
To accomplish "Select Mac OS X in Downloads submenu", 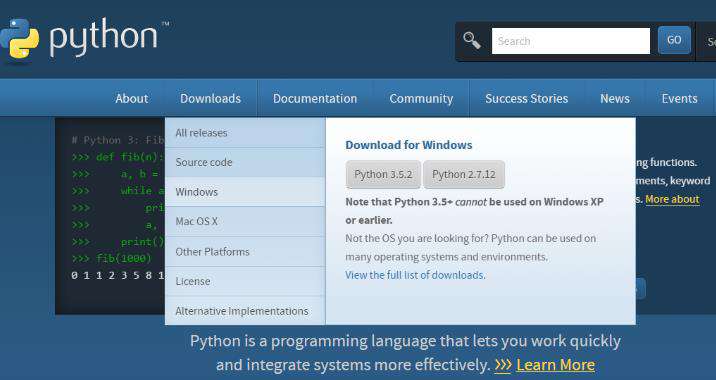I will click(245, 222).
